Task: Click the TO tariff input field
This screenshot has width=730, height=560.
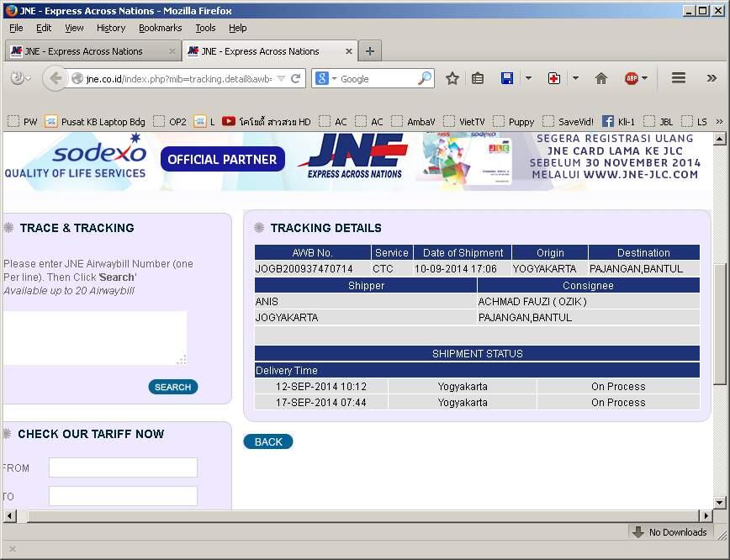Action: tap(123, 496)
